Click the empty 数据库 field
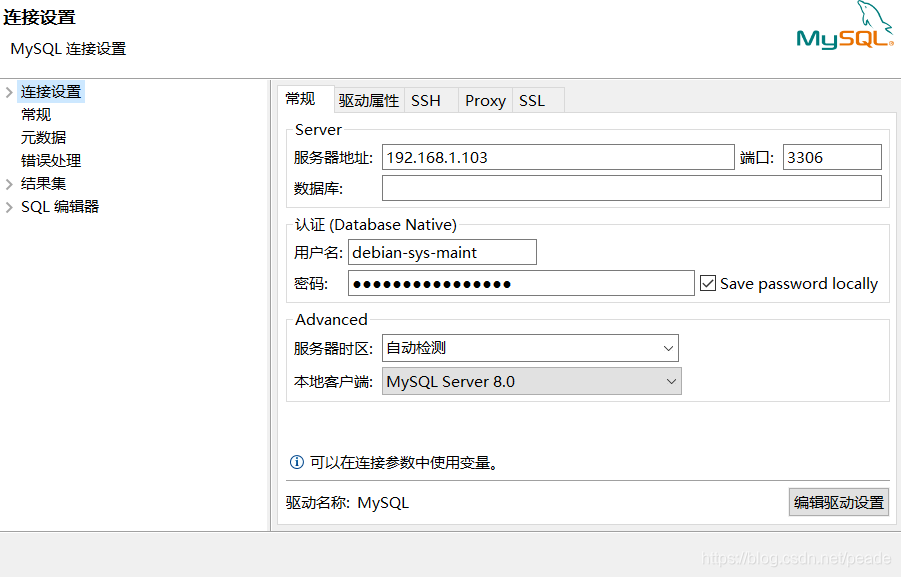Screen dimensions: 901x577 pos(632,188)
